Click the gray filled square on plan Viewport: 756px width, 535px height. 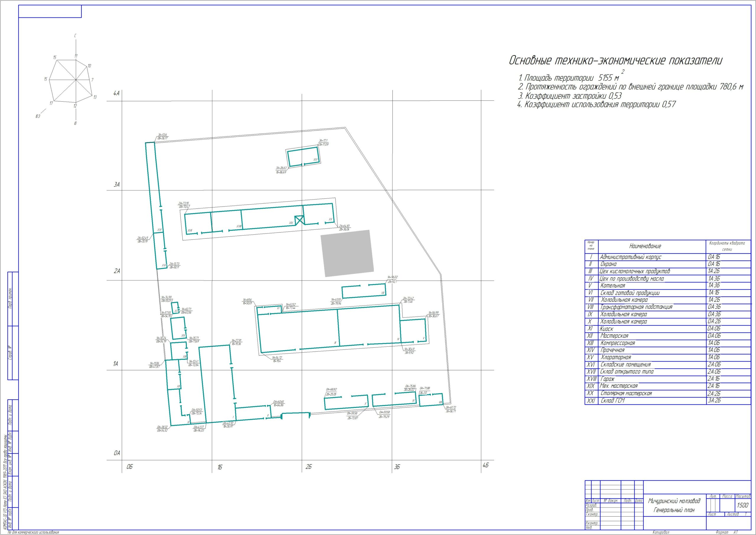347,253
